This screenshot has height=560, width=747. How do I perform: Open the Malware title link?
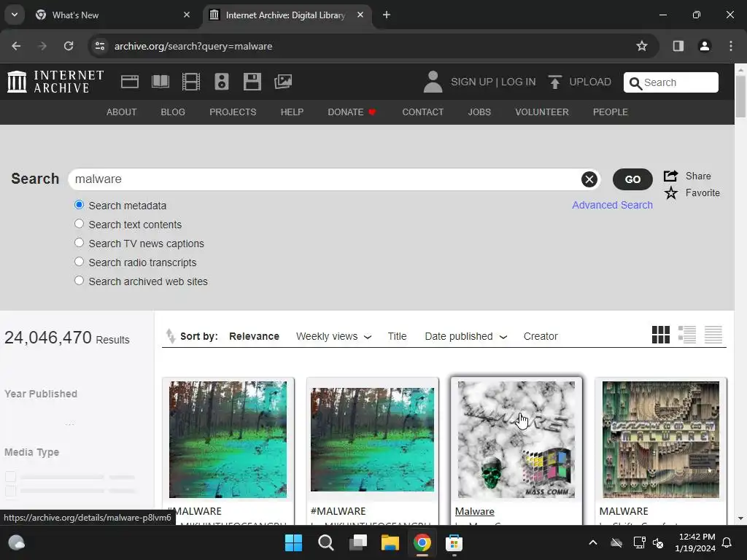point(474,511)
